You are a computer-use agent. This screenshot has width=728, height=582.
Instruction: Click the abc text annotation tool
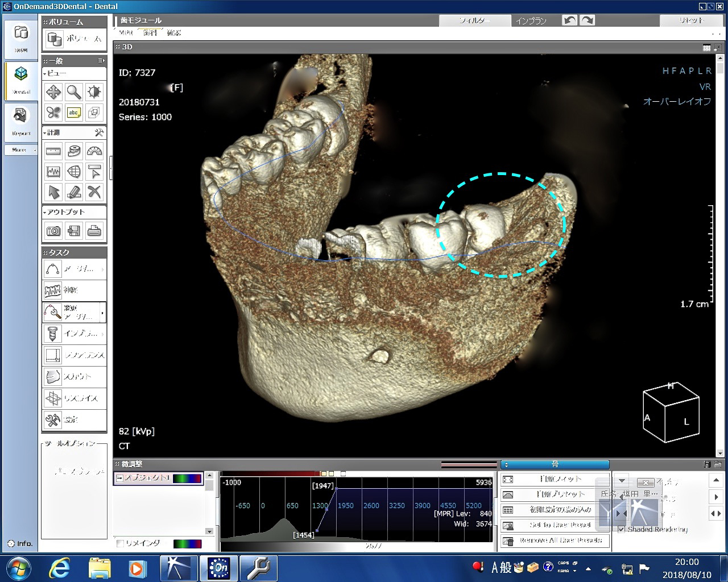point(74,113)
